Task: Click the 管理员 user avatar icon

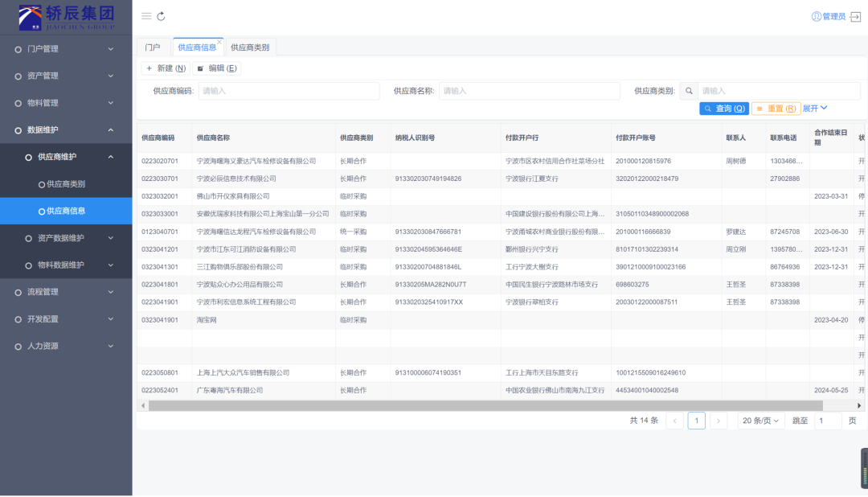Action: click(x=817, y=16)
